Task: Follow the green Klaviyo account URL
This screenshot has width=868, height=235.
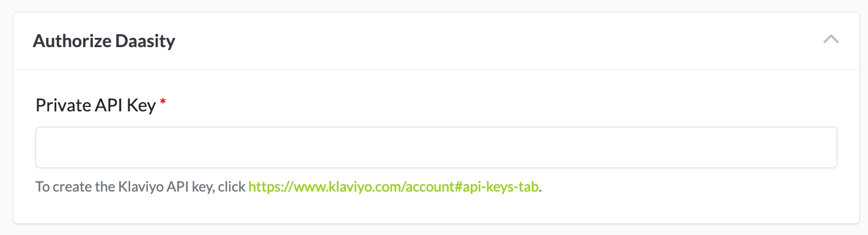Action: [x=394, y=187]
